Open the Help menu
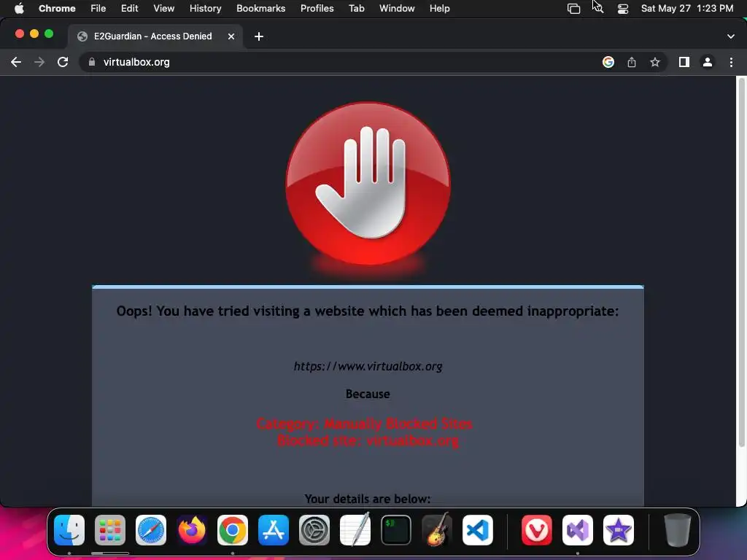747x560 pixels. [439, 8]
